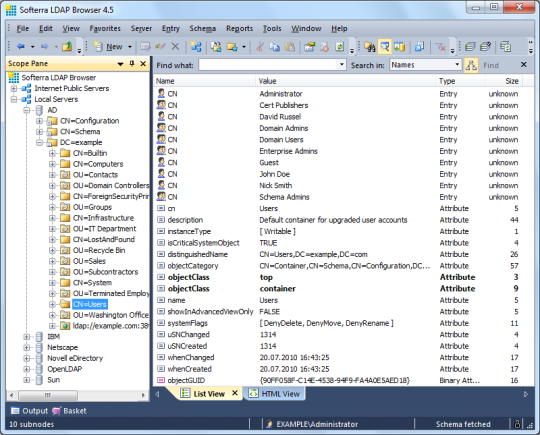Open the File menu

(x=23, y=29)
